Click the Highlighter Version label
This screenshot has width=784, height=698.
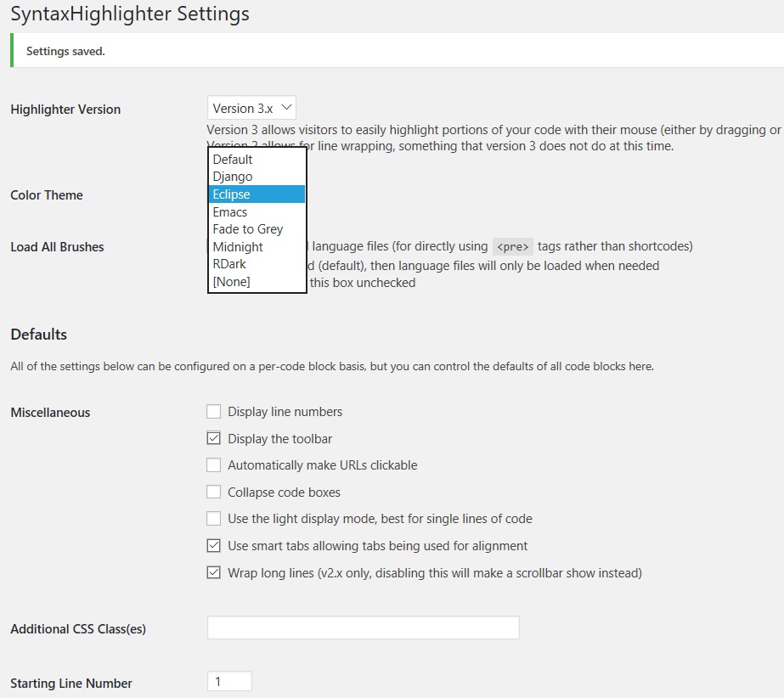[x=65, y=110]
